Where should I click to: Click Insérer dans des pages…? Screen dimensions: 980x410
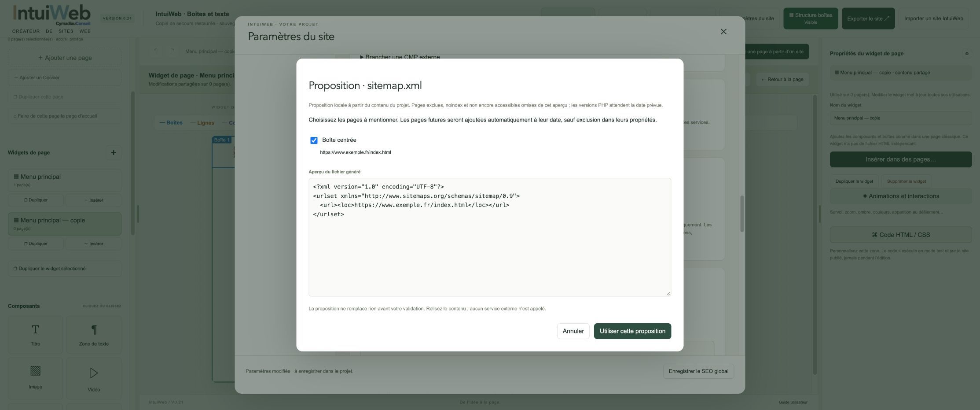(901, 159)
